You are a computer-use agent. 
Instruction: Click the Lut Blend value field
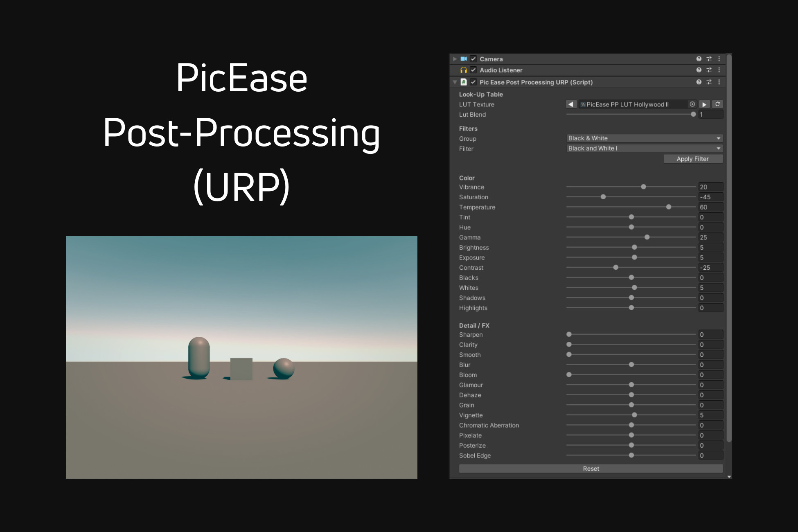[x=711, y=114]
